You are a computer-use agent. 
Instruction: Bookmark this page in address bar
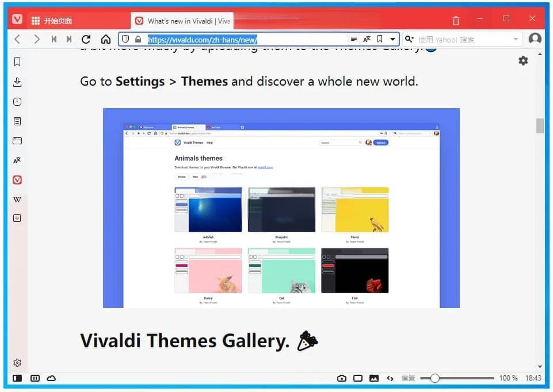click(380, 39)
